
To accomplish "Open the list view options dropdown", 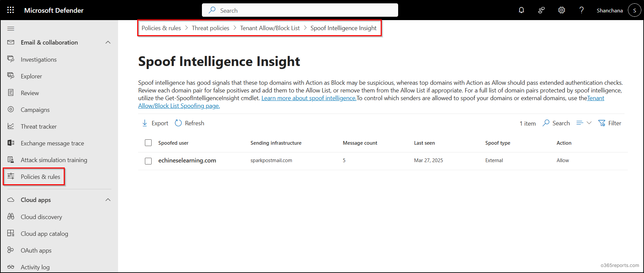I will [x=584, y=123].
